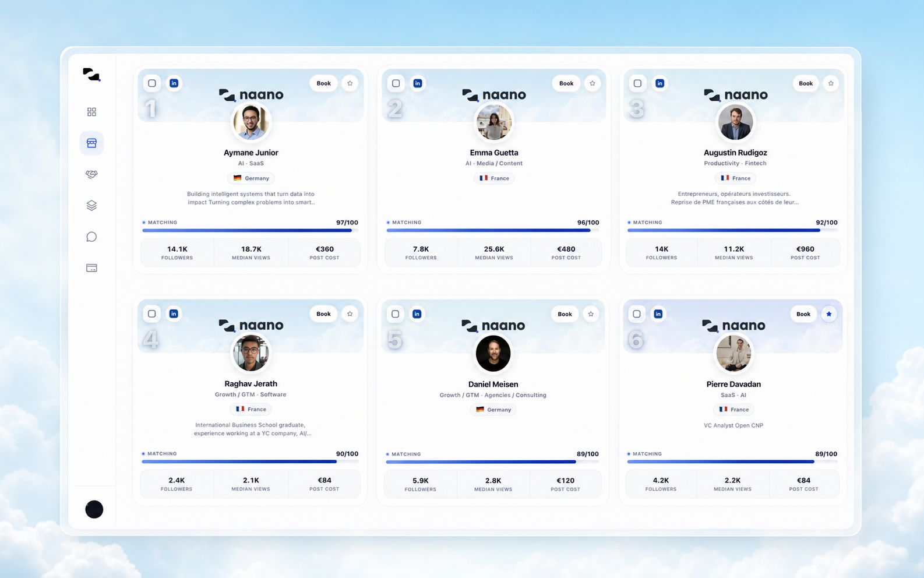The image size is (924, 578).
Task: Click the 14.1K followers stat
Action: 177,252
